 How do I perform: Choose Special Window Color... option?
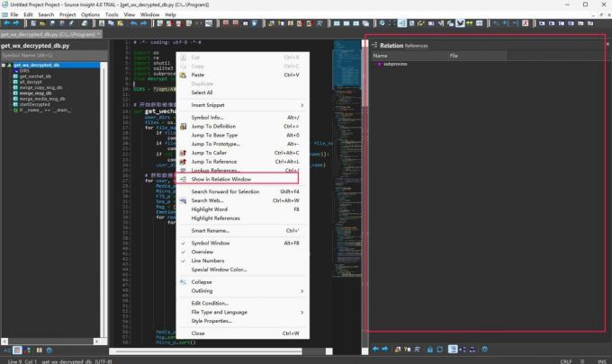coord(219,270)
